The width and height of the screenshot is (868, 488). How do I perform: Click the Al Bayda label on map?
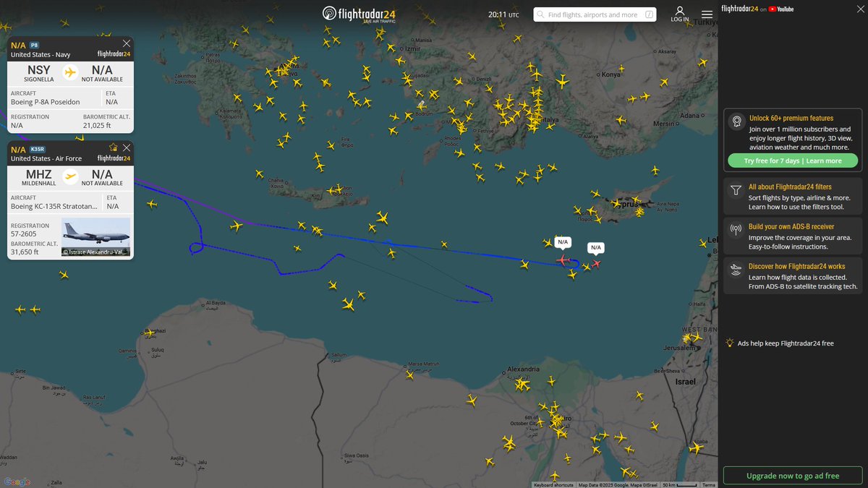click(216, 303)
